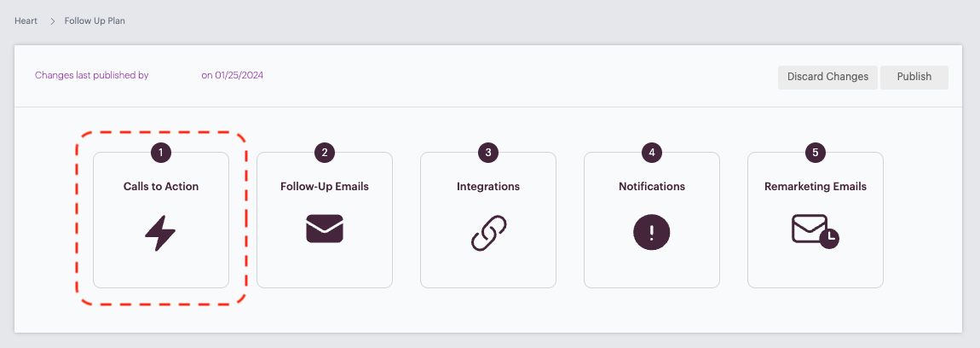Select step number 2 badge
Viewport: 980px width, 348px height.
[x=325, y=152]
